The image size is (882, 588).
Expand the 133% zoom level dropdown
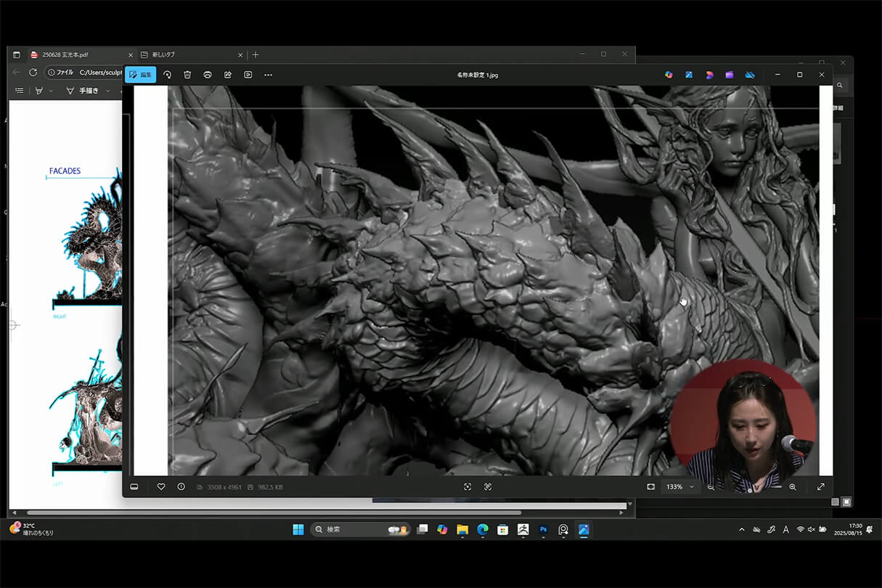point(691,486)
